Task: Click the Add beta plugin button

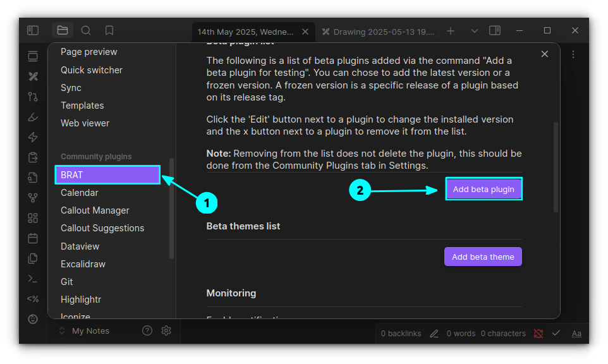Action: [x=483, y=189]
